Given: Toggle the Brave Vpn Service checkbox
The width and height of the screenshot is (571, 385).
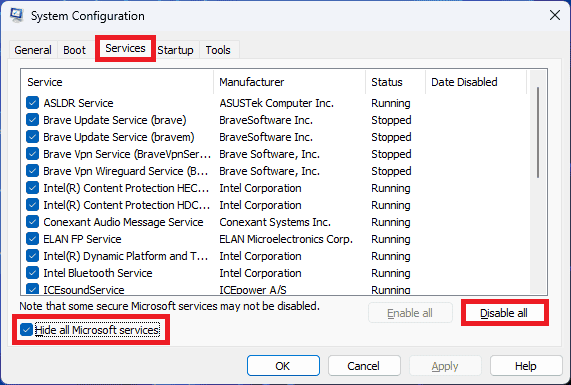Looking at the screenshot, I should point(32,154).
